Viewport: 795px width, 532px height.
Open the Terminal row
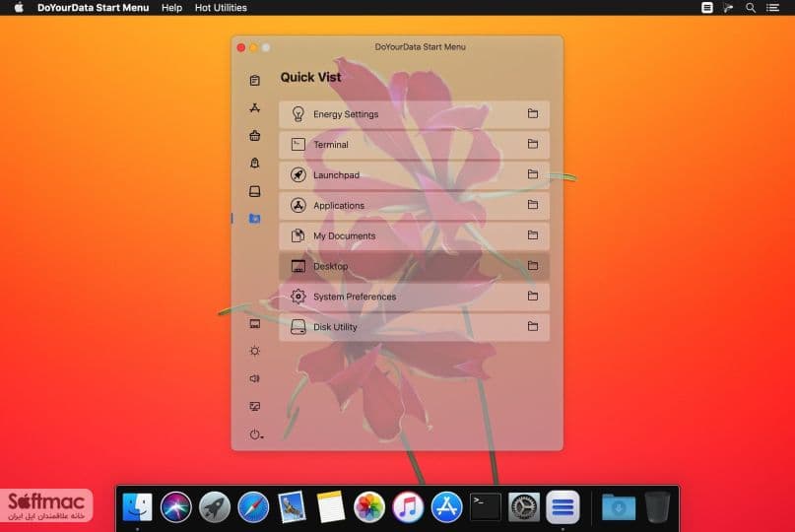(x=414, y=145)
